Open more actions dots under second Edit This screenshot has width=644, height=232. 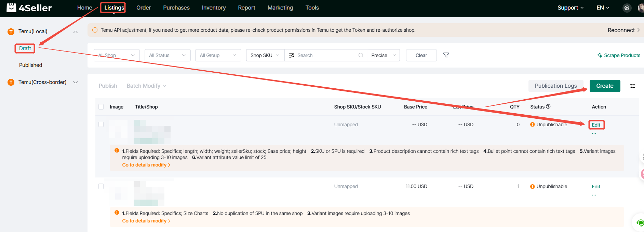pyautogui.click(x=594, y=195)
